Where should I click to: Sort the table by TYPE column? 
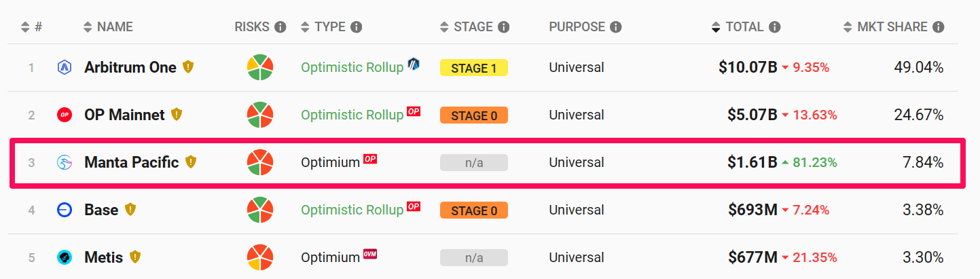click(x=331, y=27)
